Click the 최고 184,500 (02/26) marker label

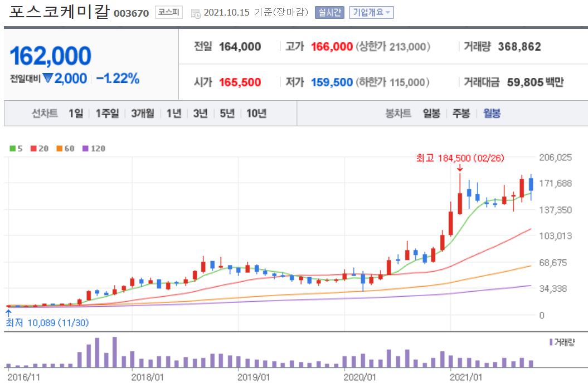coord(460,158)
